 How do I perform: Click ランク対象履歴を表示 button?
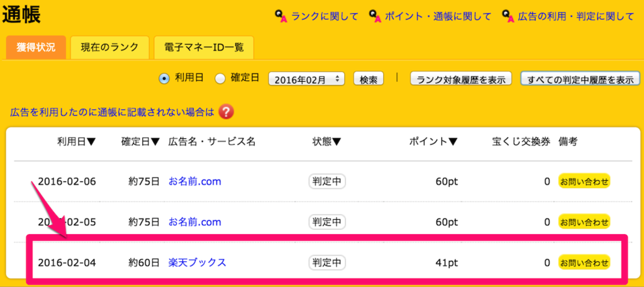pyautogui.click(x=462, y=79)
